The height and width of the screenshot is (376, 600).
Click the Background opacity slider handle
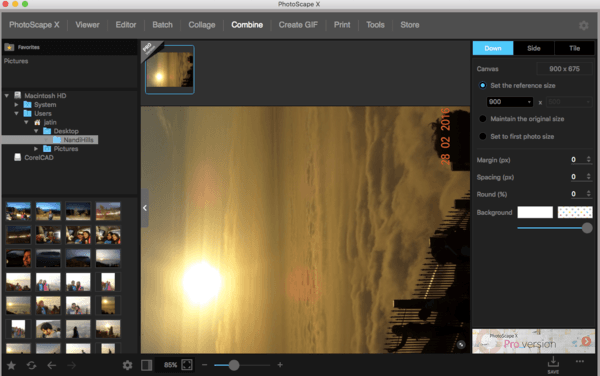587,228
